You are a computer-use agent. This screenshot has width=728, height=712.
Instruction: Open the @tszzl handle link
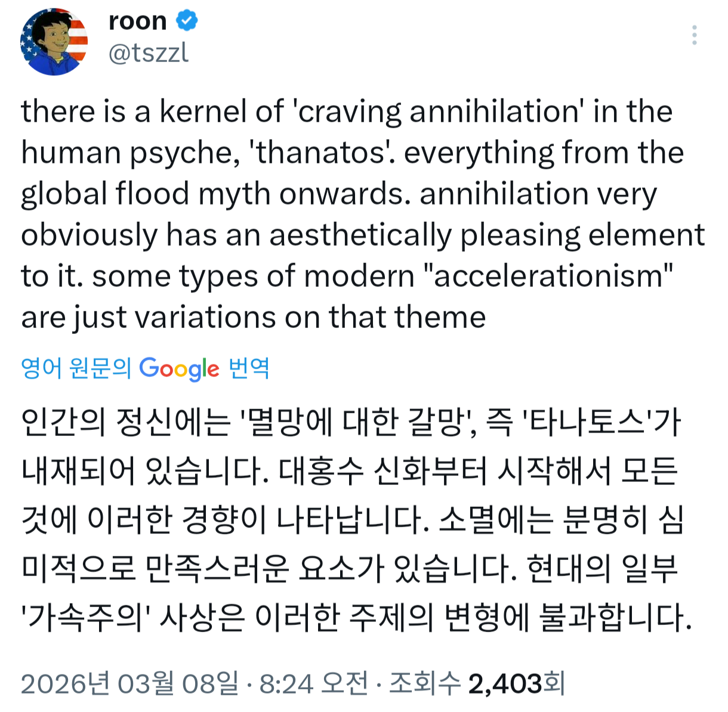[149, 53]
